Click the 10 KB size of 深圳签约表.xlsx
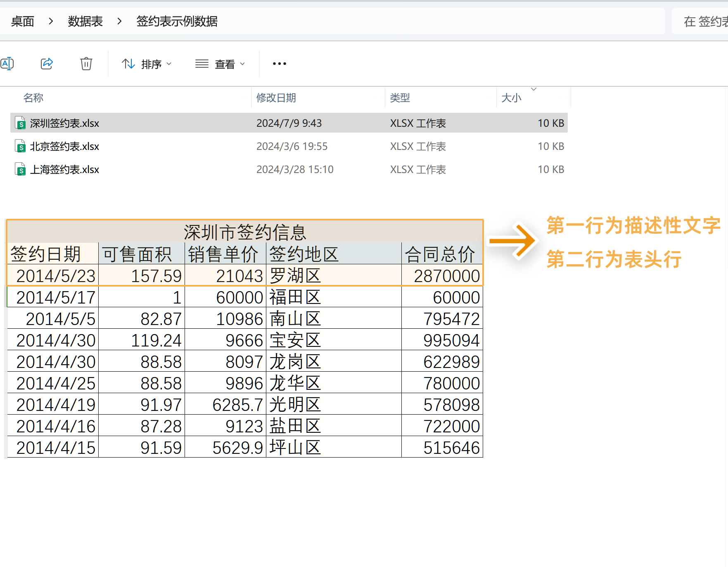The height and width of the screenshot is (567, 728). 551,123
